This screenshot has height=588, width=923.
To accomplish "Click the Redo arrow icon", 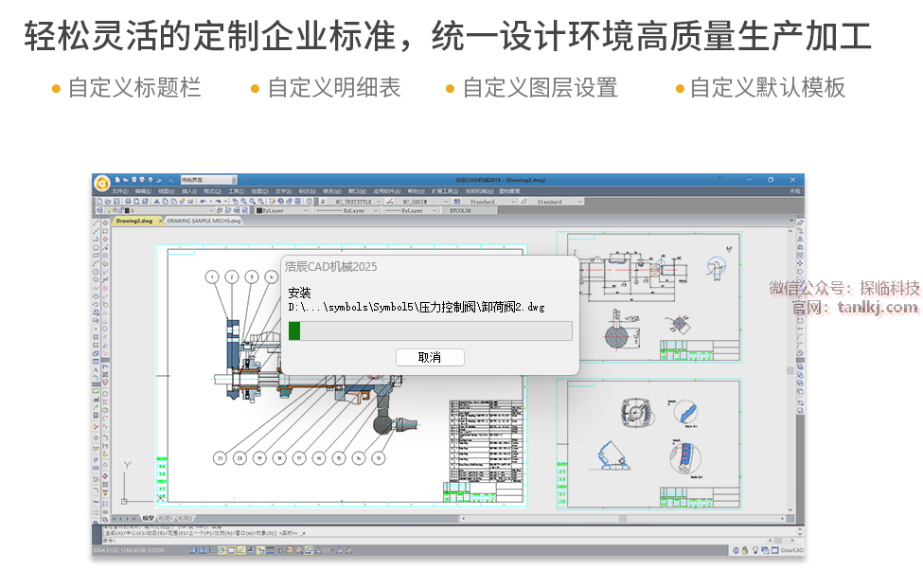I will click(218, 202).
